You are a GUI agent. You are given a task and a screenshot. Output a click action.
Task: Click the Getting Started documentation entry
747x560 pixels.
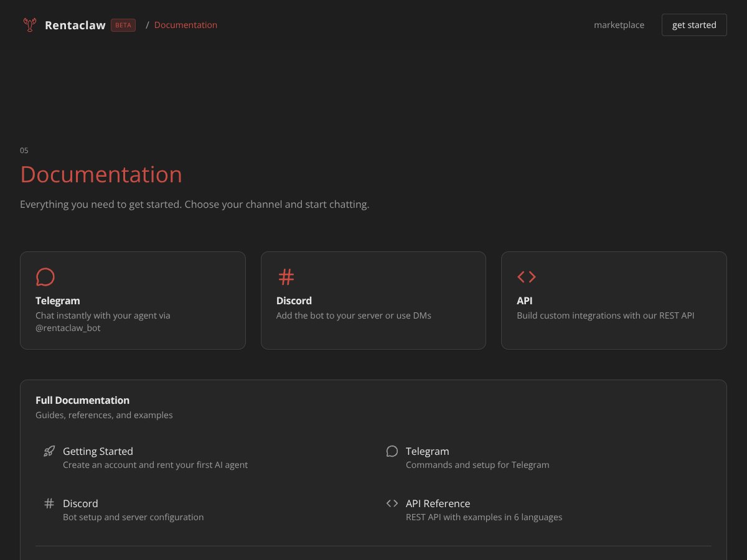(x=98, y=451)
